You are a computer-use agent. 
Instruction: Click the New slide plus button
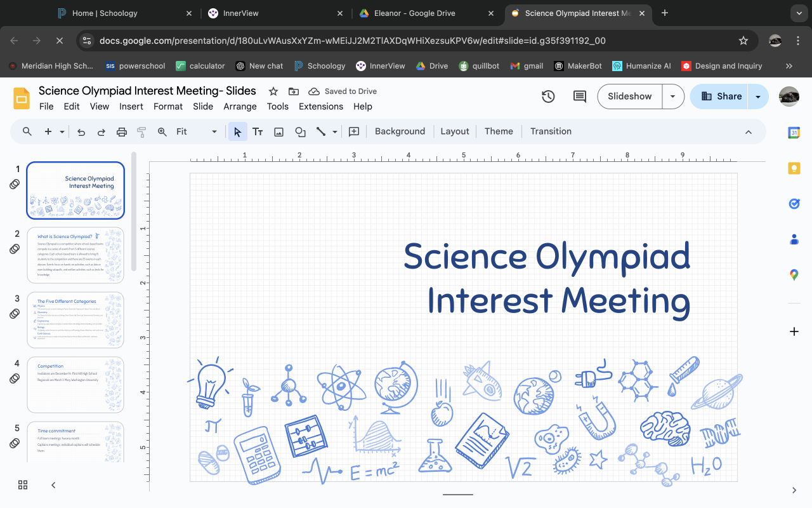click(48, 131)
